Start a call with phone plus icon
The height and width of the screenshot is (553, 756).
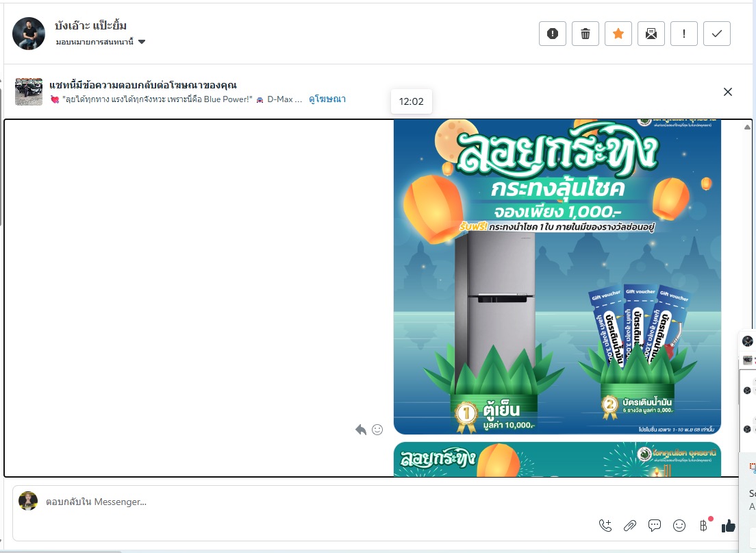(x=605, y=526)
